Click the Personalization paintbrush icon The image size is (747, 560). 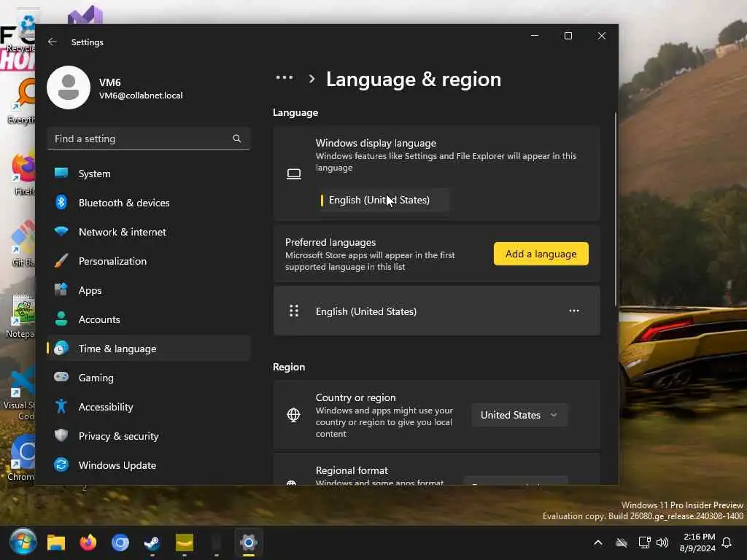pyautogui.click(x=61, y=260)
